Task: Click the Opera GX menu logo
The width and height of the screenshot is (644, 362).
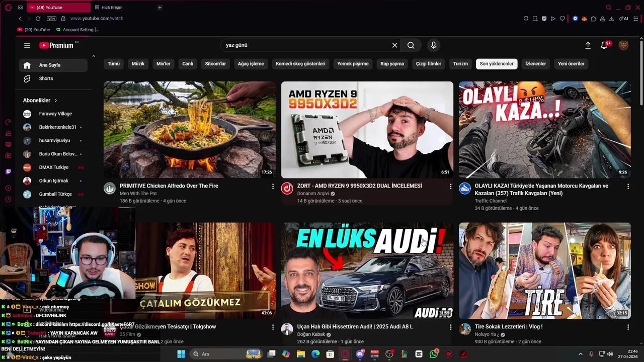Action: point(8,8)
